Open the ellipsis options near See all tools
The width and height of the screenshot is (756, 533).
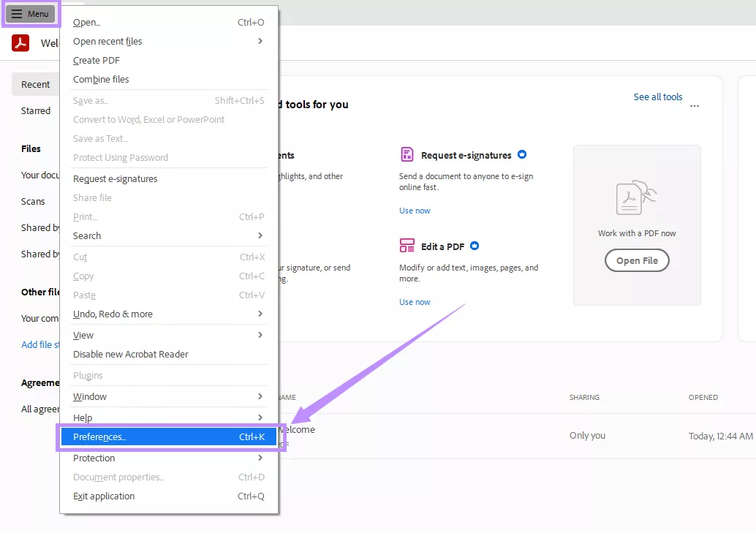pyautogui.click(x=694, y=106)
